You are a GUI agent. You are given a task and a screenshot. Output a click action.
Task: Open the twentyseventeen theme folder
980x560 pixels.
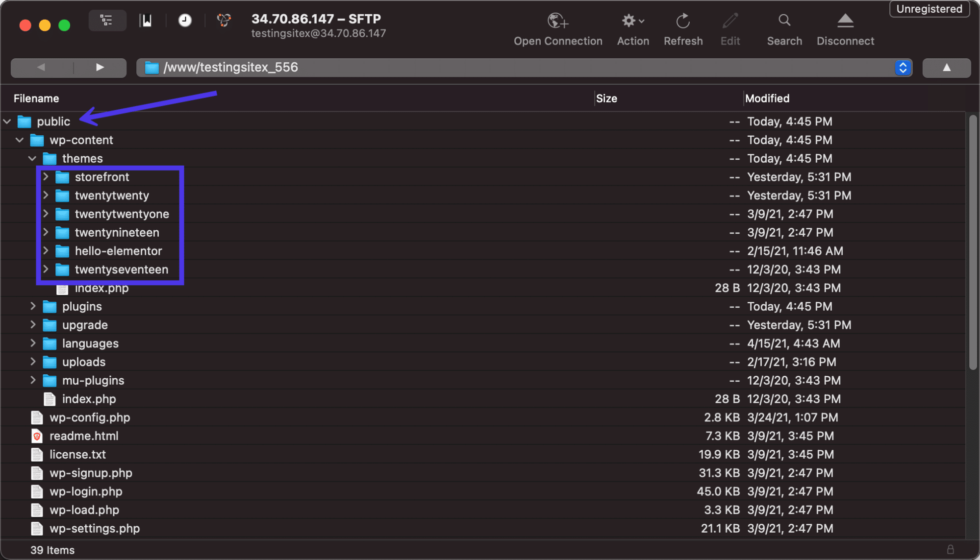[x=121, y=269]
